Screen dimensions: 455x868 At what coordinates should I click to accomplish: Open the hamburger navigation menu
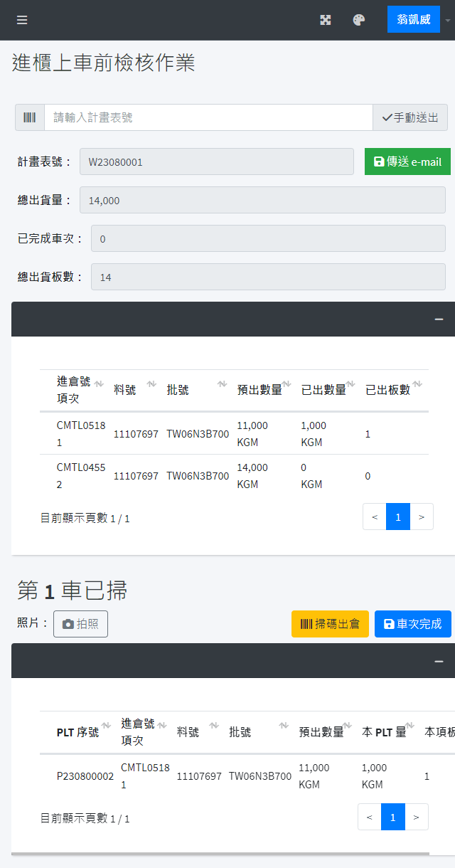[22, 20]
